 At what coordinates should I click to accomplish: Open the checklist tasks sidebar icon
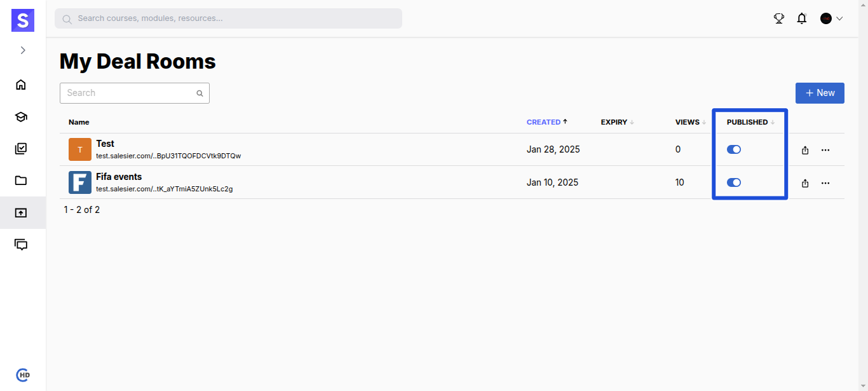[x=21, y=149]
